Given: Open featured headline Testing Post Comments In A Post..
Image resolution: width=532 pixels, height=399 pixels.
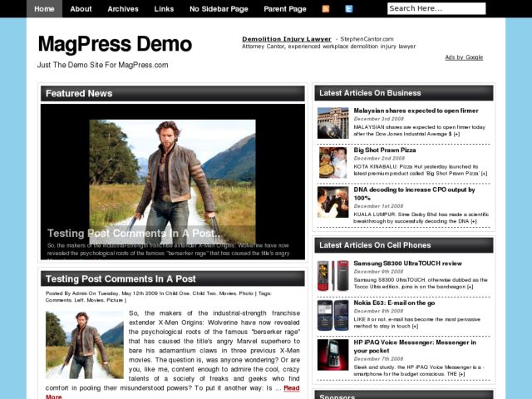Looking at the screenshot, I should 134,234.
